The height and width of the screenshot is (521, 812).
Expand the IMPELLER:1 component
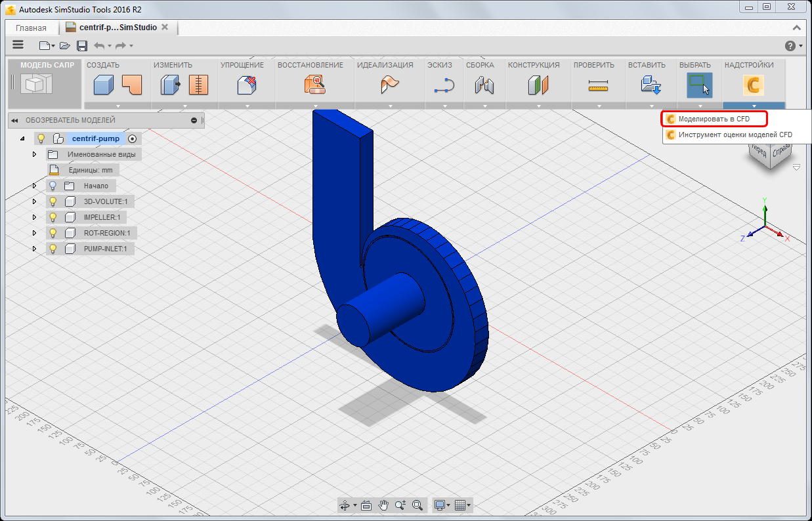[34, 217]
